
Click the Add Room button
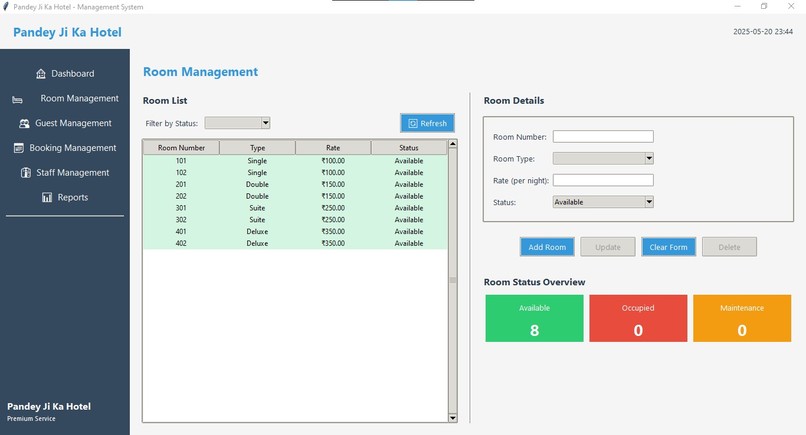[x=547, y=247]
